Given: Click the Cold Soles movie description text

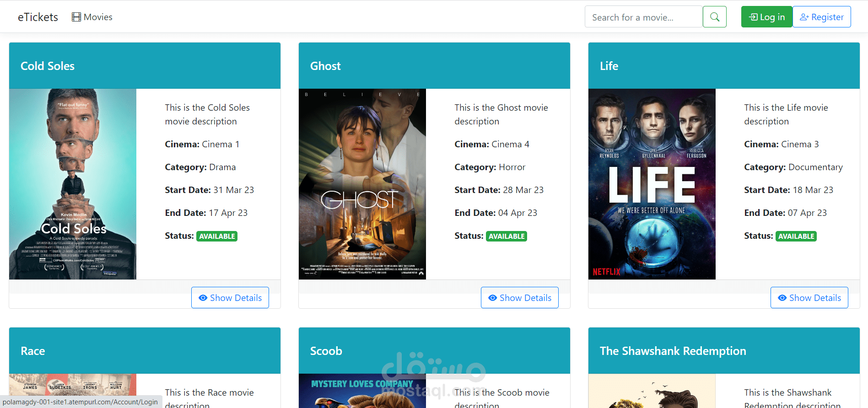Looking at the screenshot, I should [x=207, y=114].
